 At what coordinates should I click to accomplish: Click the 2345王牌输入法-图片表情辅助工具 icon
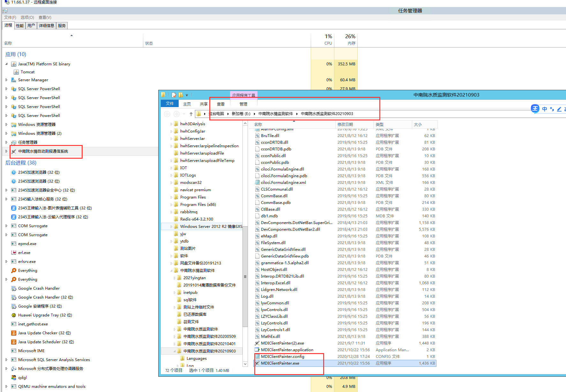point(14,208)
